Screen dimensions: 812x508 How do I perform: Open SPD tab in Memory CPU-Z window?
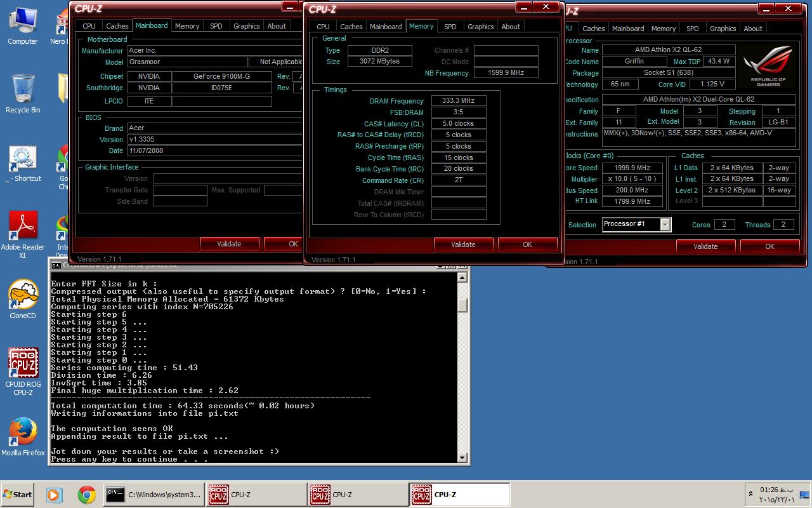pos(450,27)
